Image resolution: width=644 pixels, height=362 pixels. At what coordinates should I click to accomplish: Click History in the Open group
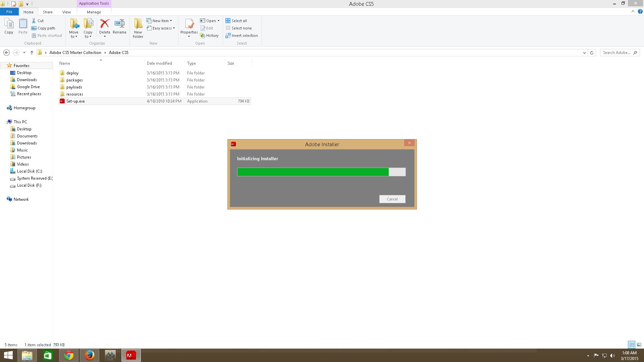pos(209,36)
